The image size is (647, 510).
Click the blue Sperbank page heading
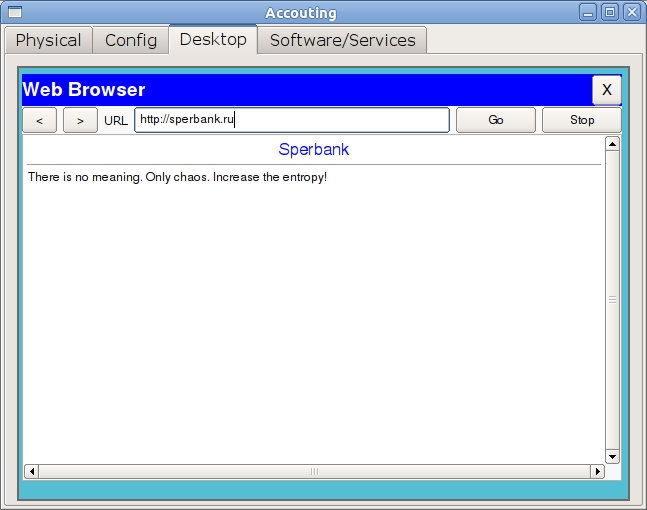tap(314, 150)
